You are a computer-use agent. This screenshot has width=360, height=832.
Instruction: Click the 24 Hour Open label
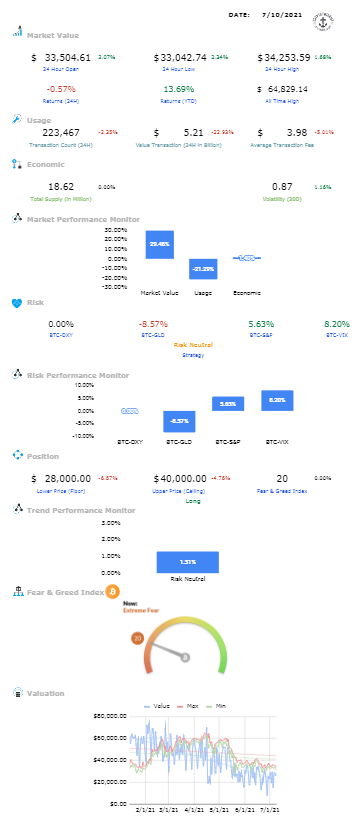click(61, 69)
